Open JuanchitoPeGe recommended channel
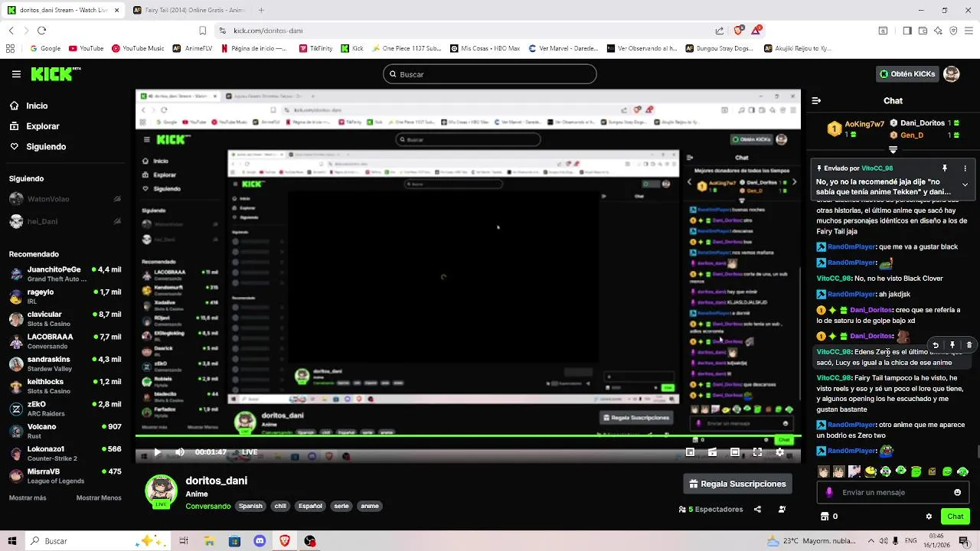The width and height of the screenshot is (980, 551). (x=65, y=274)
